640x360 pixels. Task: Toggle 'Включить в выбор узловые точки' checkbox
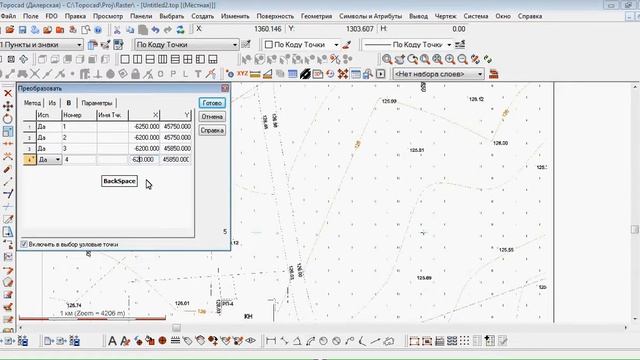click(24, 244)
